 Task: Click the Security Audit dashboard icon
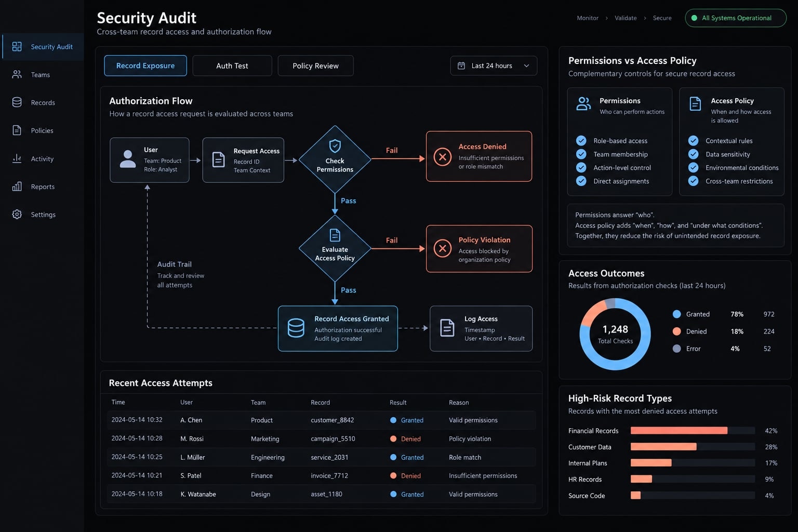point(17,46)
